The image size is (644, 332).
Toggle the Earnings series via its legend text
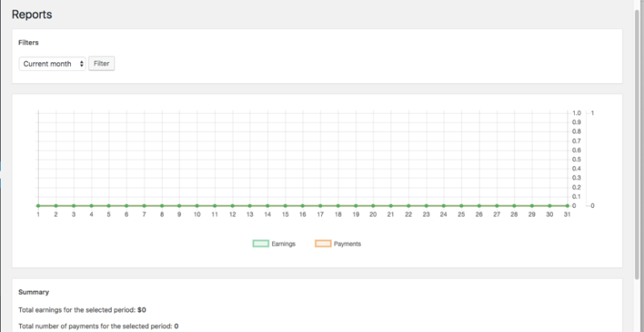pos(284,243)
